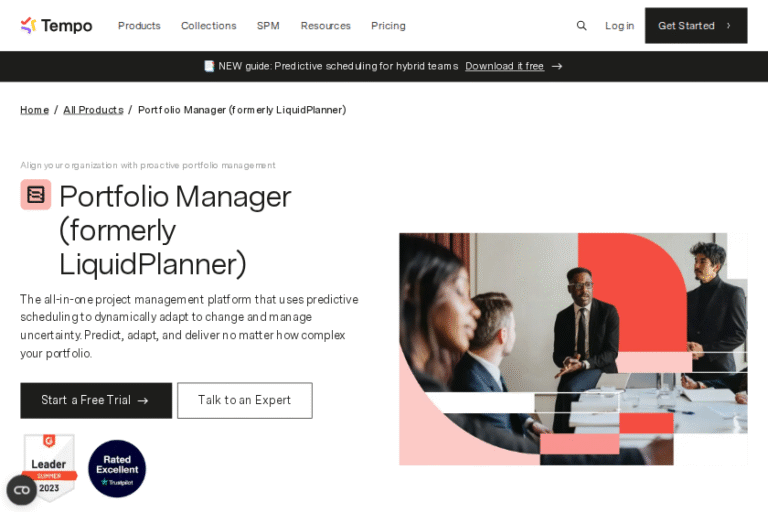Go to the Pricing page
768x512 pixels.
(388, 26)
